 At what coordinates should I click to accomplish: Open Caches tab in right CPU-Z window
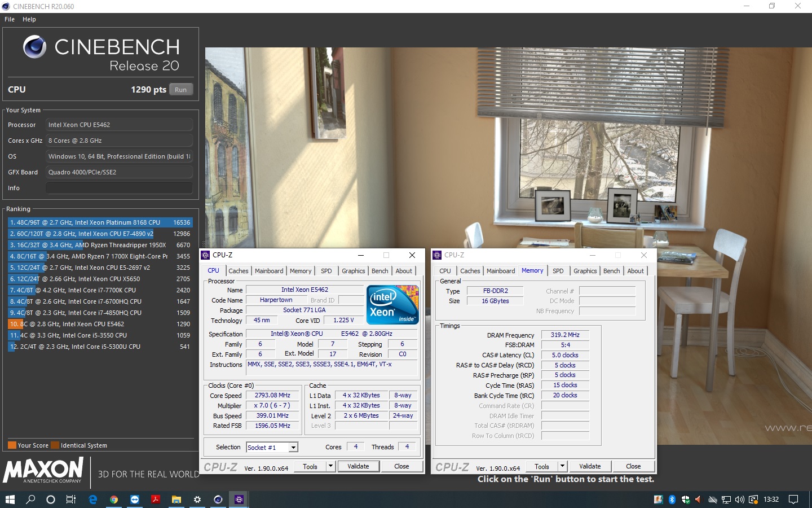pyautogui.click(x=470, y=271)
